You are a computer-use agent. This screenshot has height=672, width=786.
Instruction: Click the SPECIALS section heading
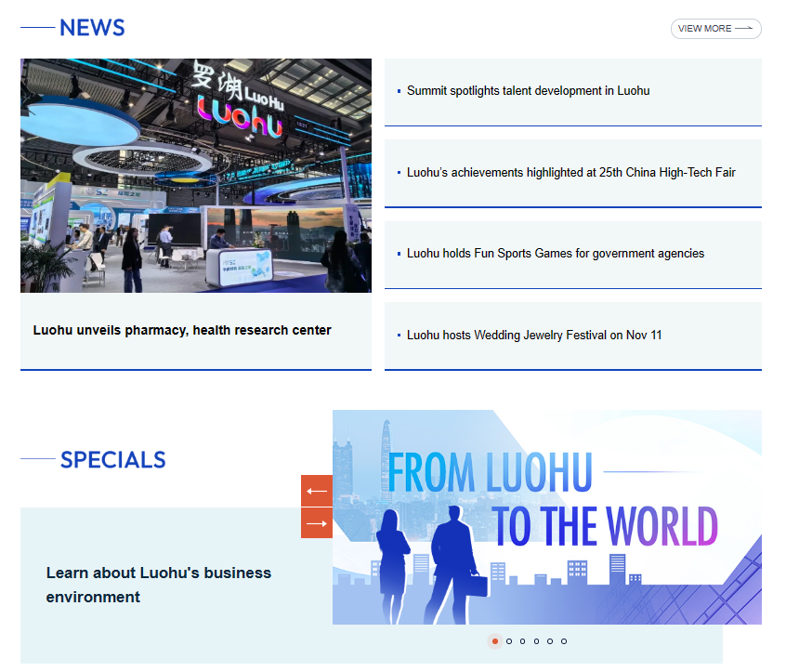point(112,459)
